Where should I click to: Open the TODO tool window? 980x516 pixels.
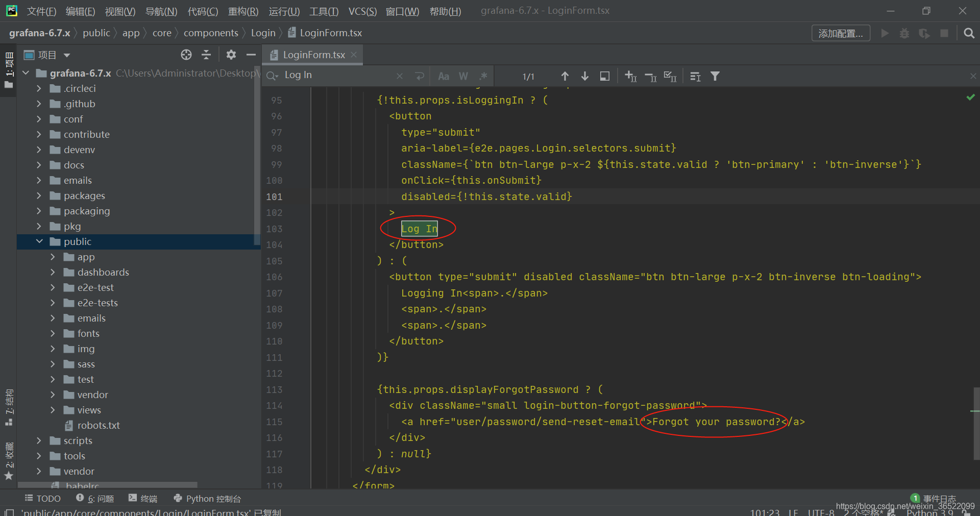(43, 499)
